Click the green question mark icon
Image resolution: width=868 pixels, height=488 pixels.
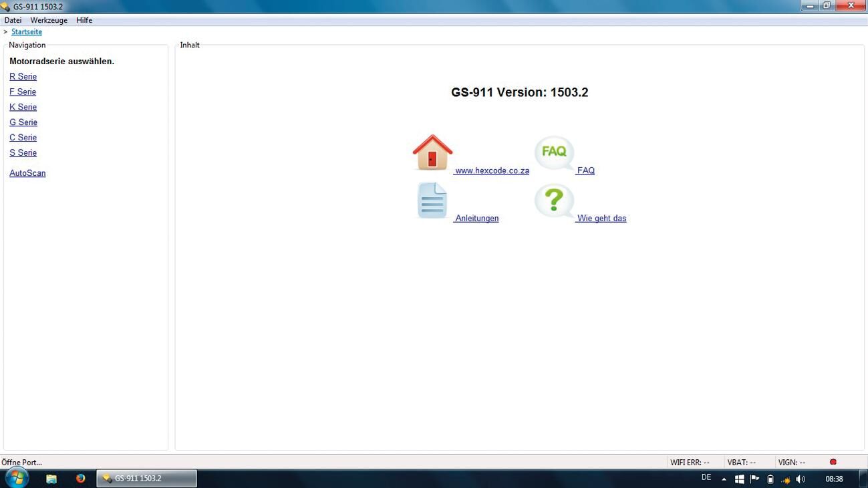click(x=554, y=201)
